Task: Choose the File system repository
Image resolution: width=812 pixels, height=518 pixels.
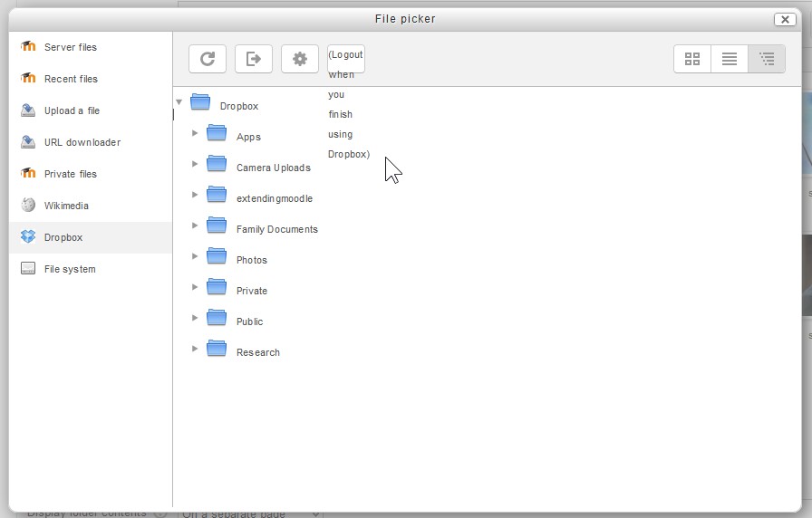Action: (x=70, y=269)
